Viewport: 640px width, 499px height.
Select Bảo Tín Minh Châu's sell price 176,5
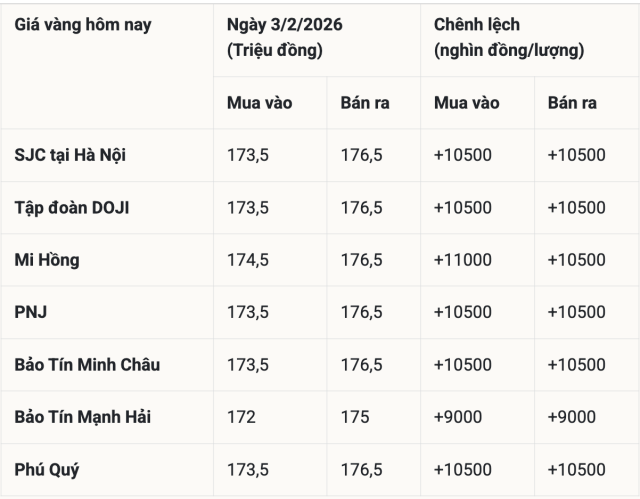pos(362,364)
